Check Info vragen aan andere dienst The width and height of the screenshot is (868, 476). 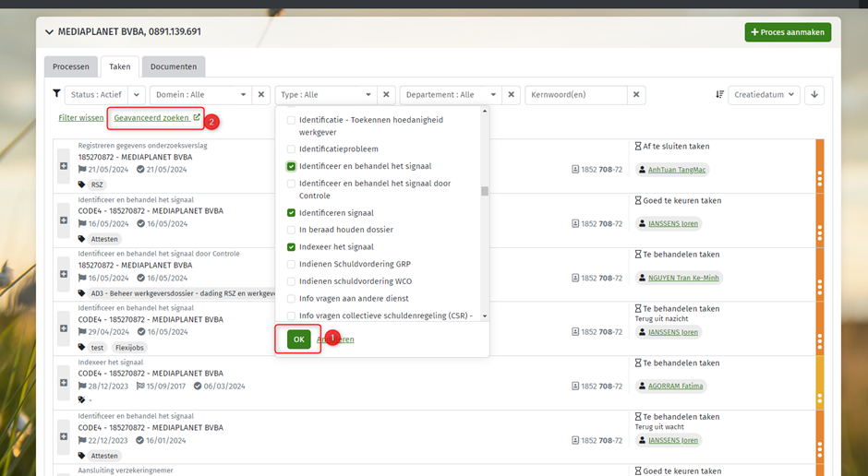click(x=291, y=299)
